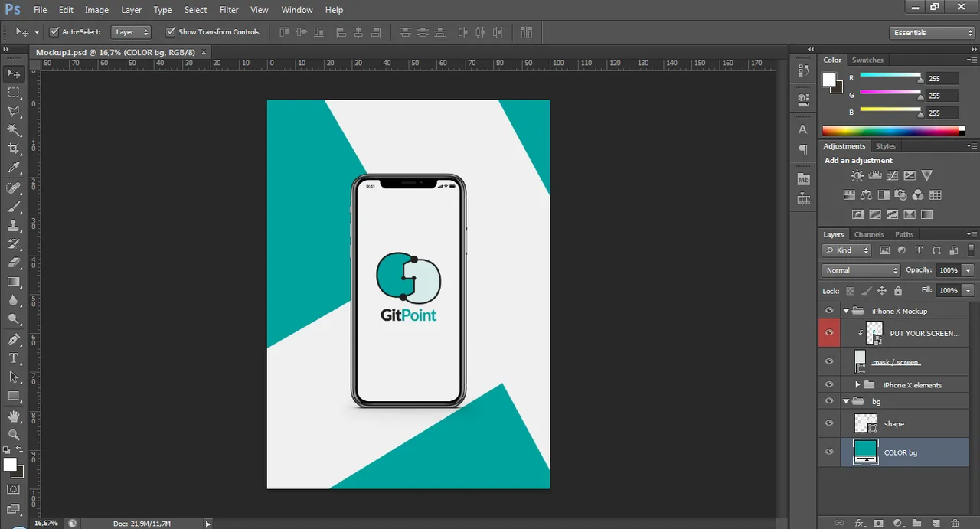Select the Crop tool
The height and width of the screenshot is (529, 980).
pyautogui.click(x=14, y=149)
